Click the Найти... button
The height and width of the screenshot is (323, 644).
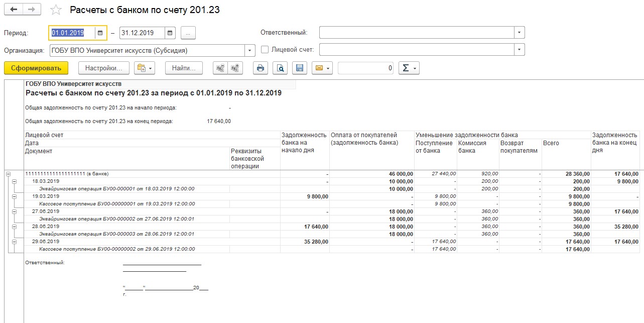tap(184, 68)
